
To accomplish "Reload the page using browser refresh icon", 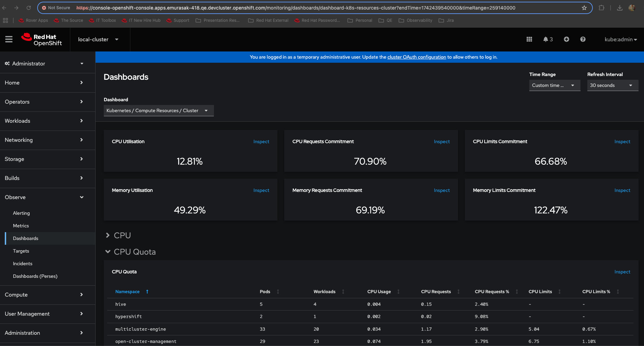I will point(29,8).
